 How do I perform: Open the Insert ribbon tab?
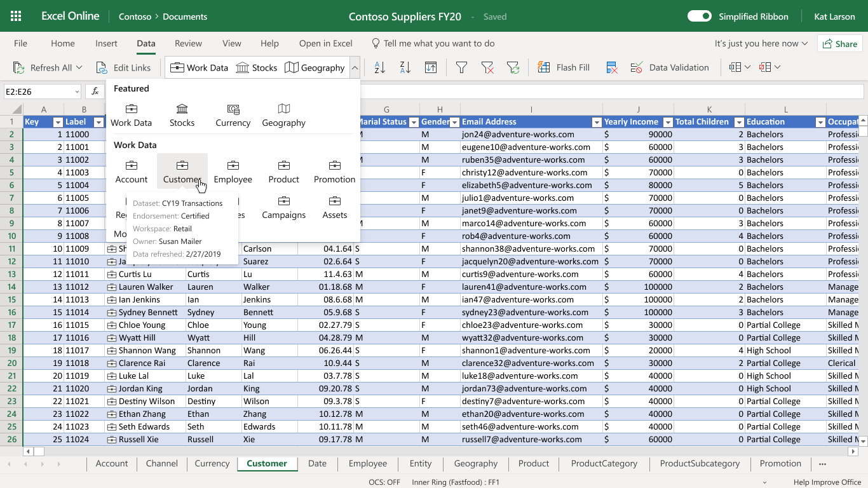tap(106, 43)
